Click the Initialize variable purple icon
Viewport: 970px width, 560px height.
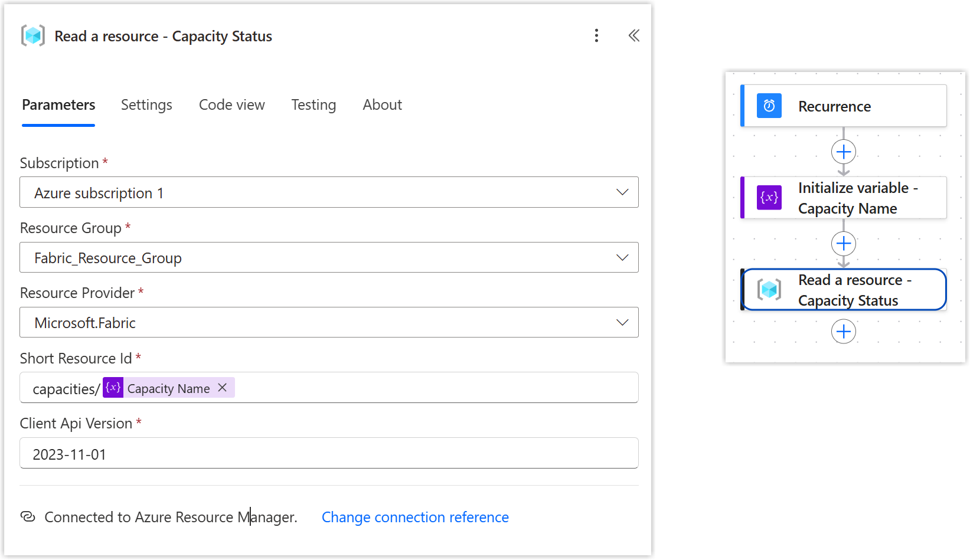tap(769, 198)
